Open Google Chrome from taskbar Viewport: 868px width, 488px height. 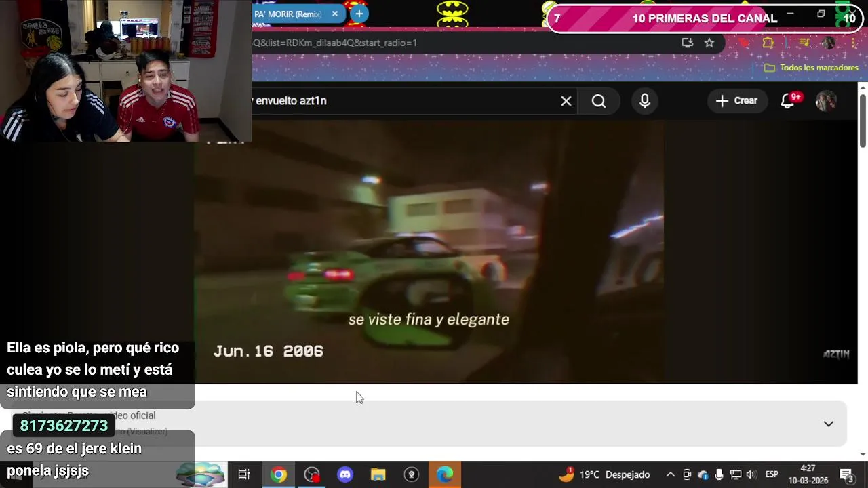[279, 474]
